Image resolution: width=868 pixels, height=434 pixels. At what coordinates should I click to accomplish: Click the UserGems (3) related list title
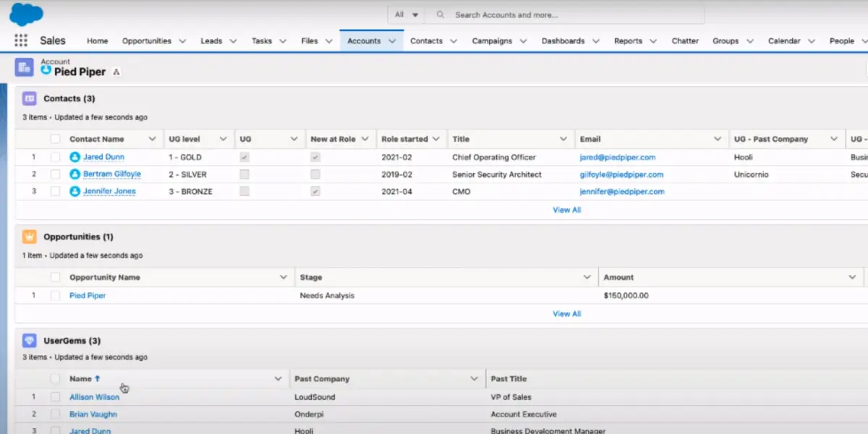coord(72,341)
